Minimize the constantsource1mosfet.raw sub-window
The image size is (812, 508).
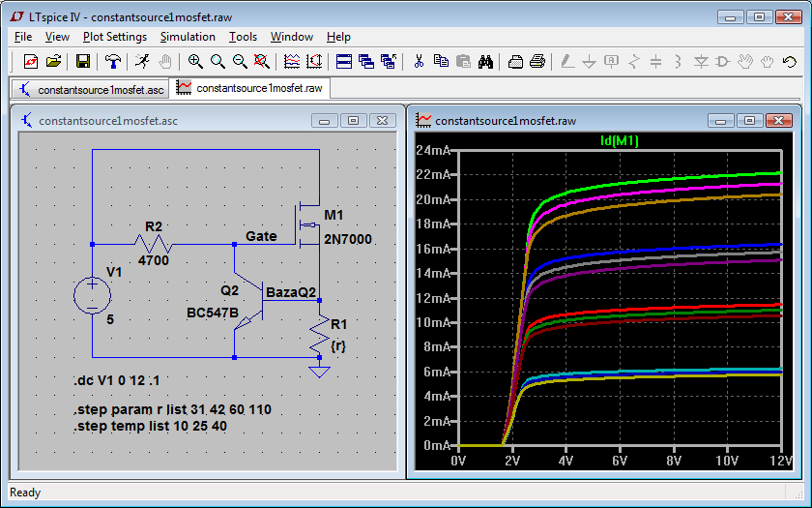[x=720, y=121]
